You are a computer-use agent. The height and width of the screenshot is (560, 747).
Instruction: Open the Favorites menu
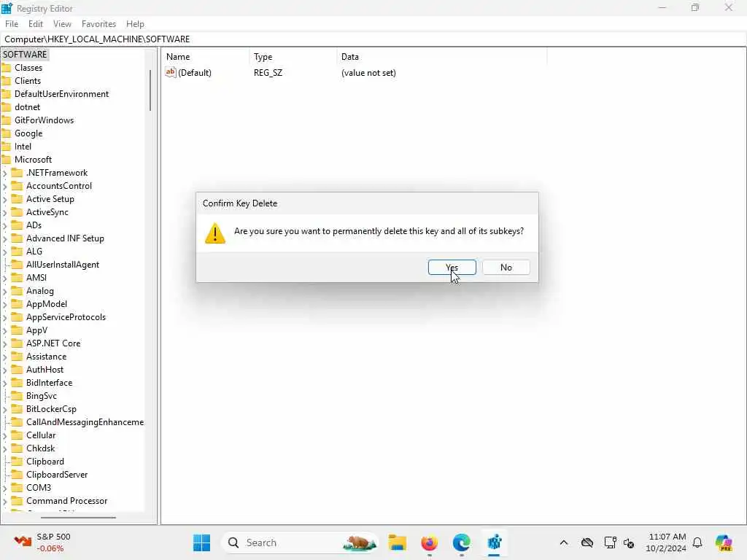[x=98, y=24]
